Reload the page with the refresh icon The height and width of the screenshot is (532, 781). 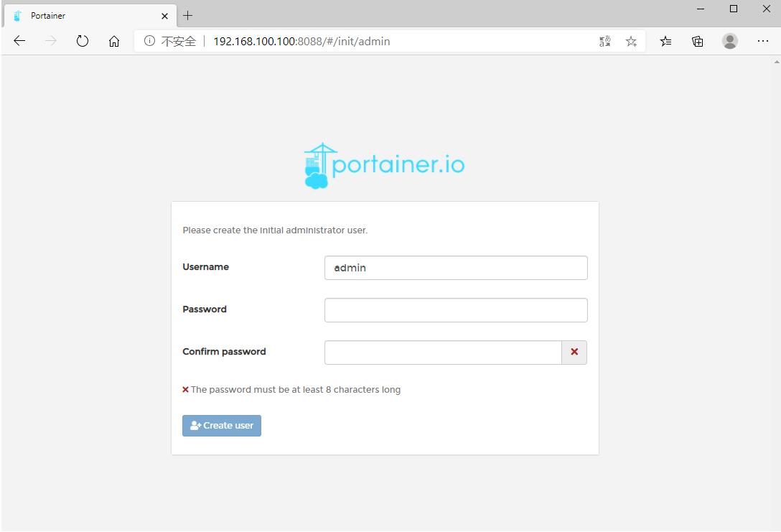coord(83,41)
